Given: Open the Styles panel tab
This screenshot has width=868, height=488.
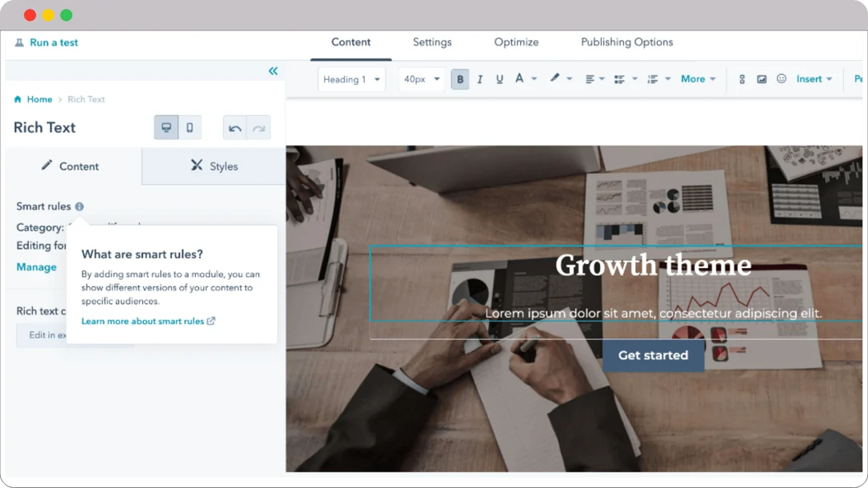Looking at the screenshot, I should pyautogui.click(x=213, y=166).
